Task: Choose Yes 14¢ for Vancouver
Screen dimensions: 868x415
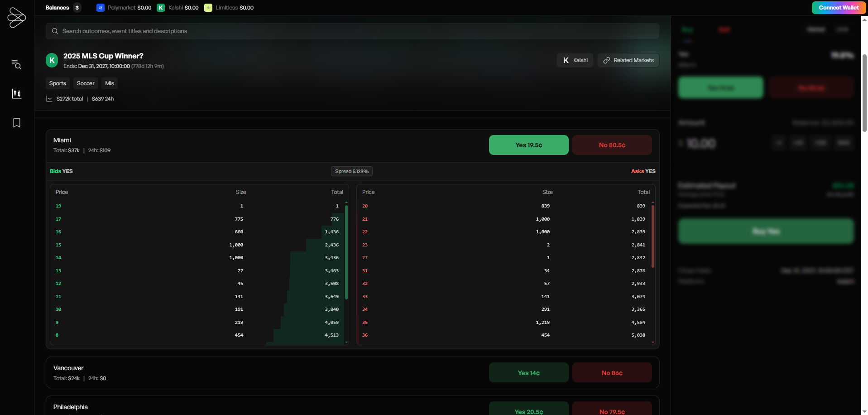Action: [528, 373]
